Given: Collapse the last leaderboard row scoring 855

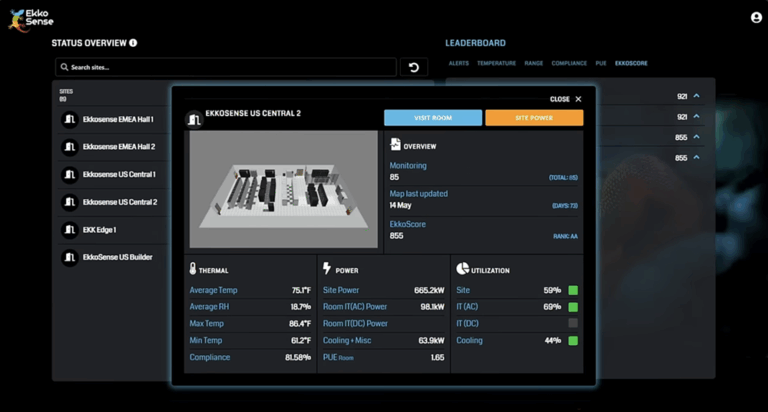Looking at the screenshot, I should click(x=696, y=158).
